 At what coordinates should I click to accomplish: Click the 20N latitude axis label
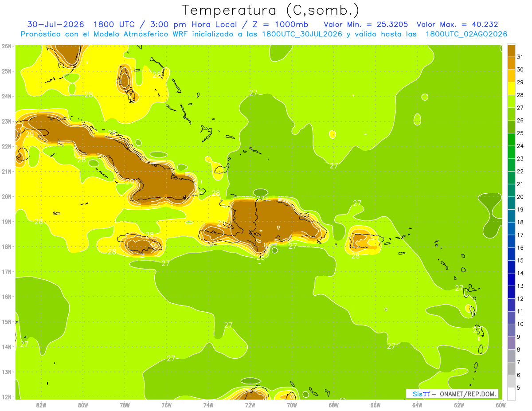point(7,196)
